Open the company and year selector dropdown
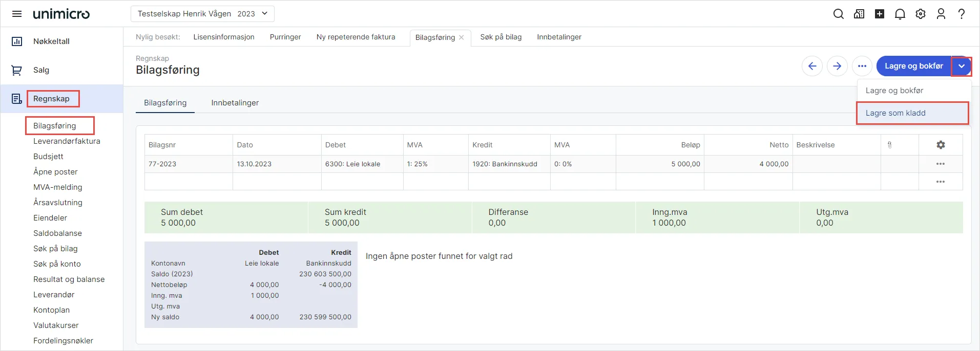Screen dimensions: 980x351 click(x=203, y=14)
